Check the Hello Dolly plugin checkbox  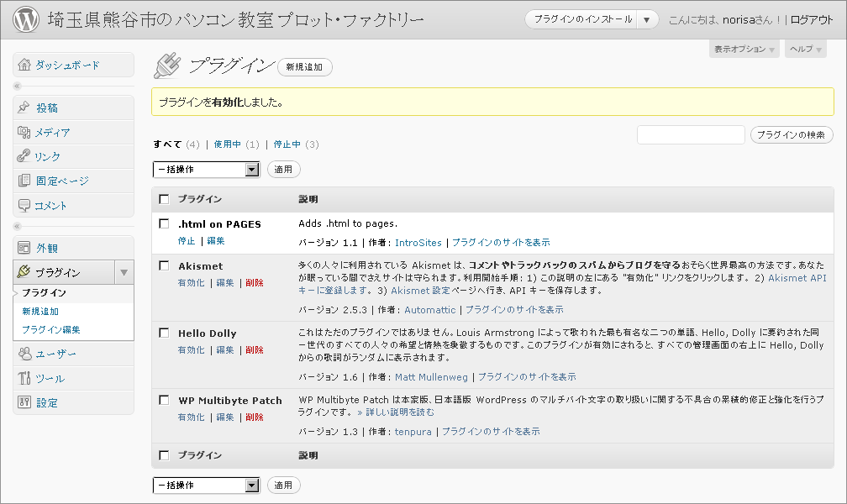click(x=164, y=333)
